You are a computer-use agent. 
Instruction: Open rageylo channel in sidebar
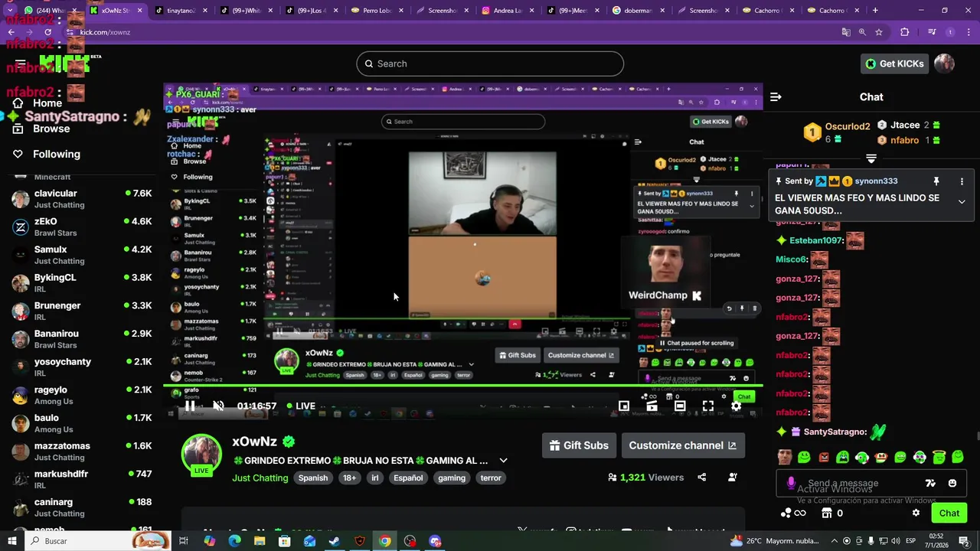pos(82,395)
